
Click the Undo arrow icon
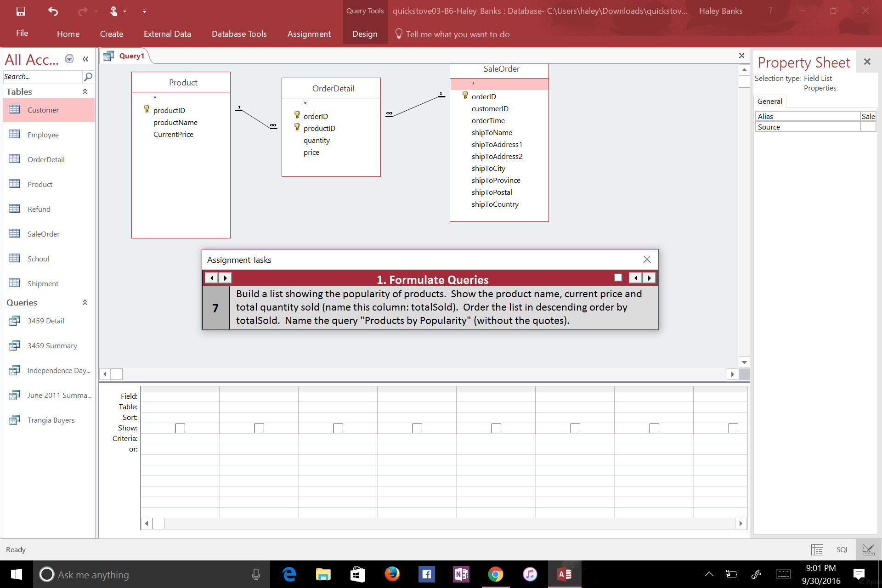pyautogui.click(x=53, y=11)
